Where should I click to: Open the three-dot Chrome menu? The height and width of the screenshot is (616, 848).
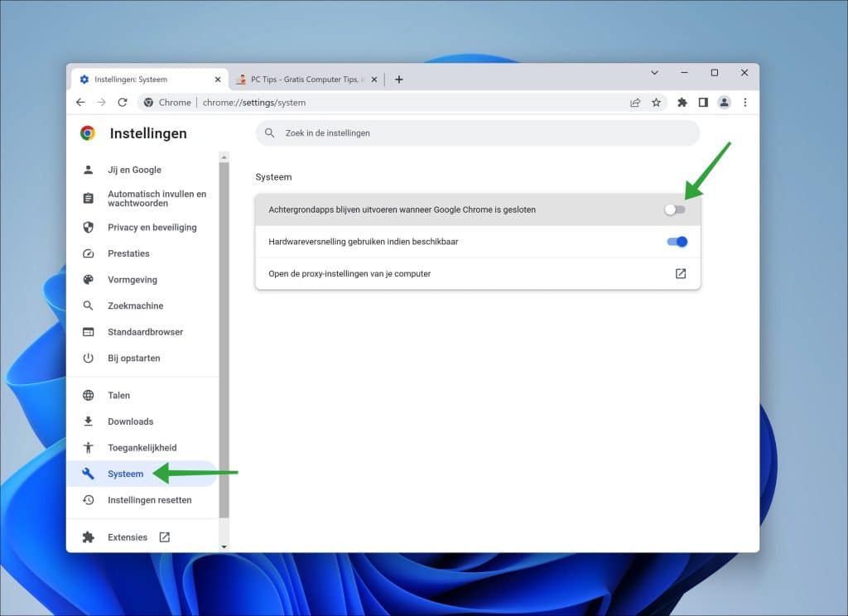tap(745, 102)
